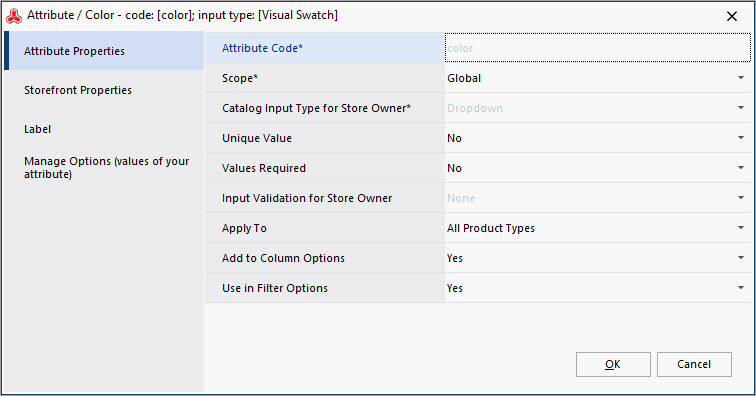
Task: Click the Yes value of Add to Column Options
Action: 455,258
